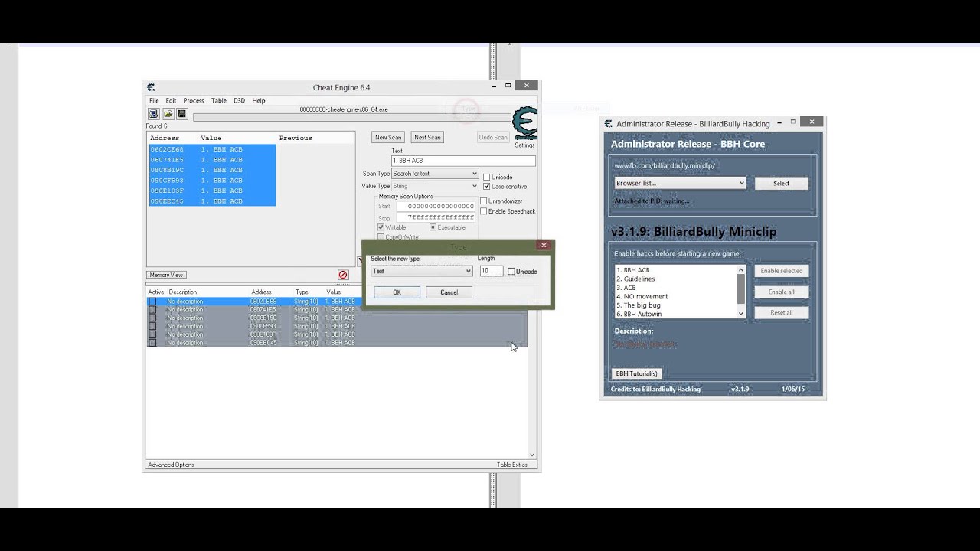Click the Next Scan button
Viewport: 980px width, 551px height.
tap(427, 138)
